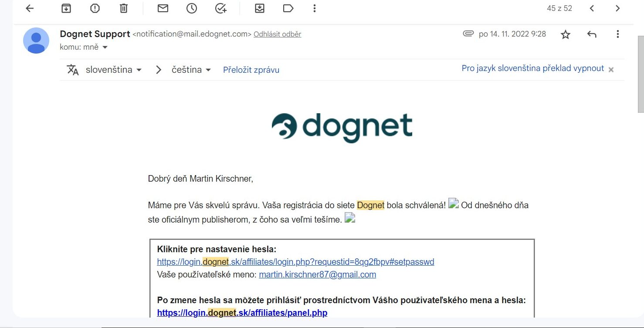Screen dimensions: 644x328
Task: Delete this email with trash icon
Action: coord(124,8)
